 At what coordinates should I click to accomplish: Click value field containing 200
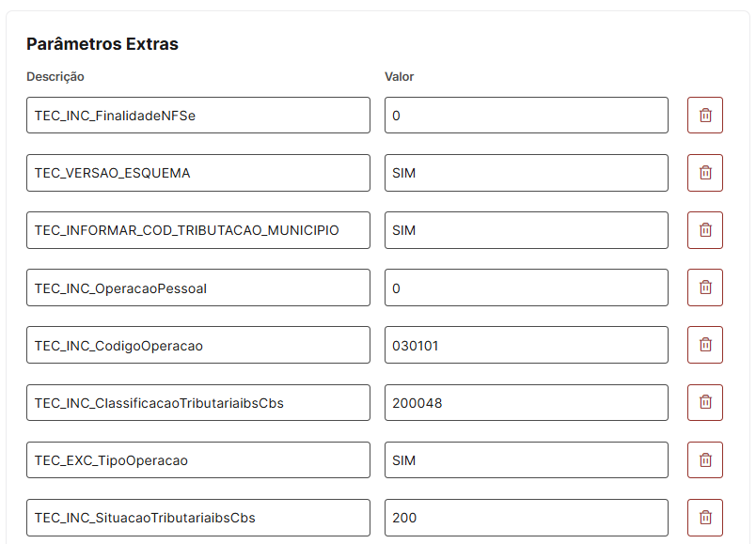click(x=526, y=518)
